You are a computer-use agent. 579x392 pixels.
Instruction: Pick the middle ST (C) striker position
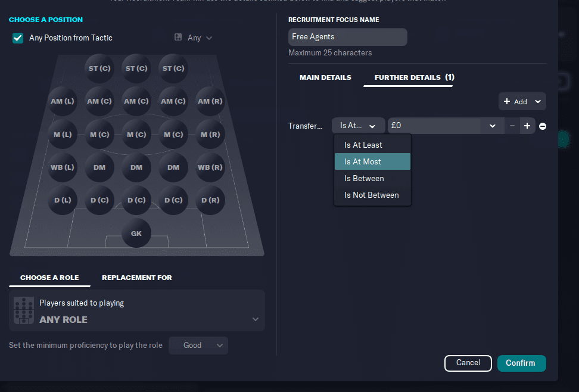tap(136, 69)
